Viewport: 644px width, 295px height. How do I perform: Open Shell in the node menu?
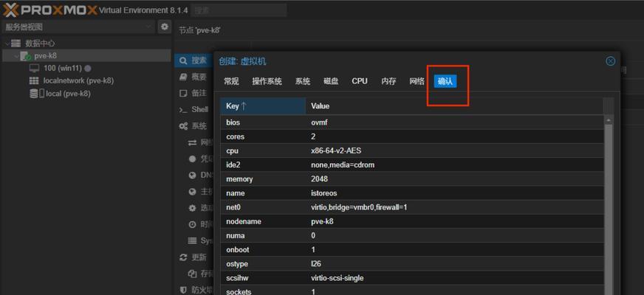(200, 110)
